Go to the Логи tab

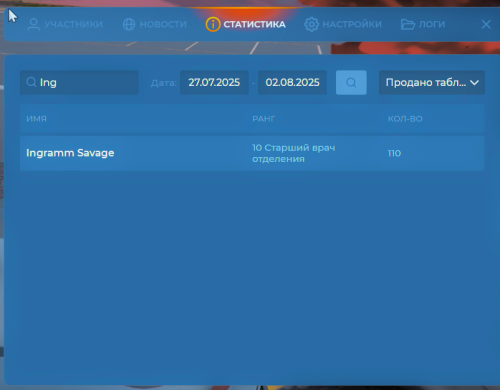(x=423, y=24)
